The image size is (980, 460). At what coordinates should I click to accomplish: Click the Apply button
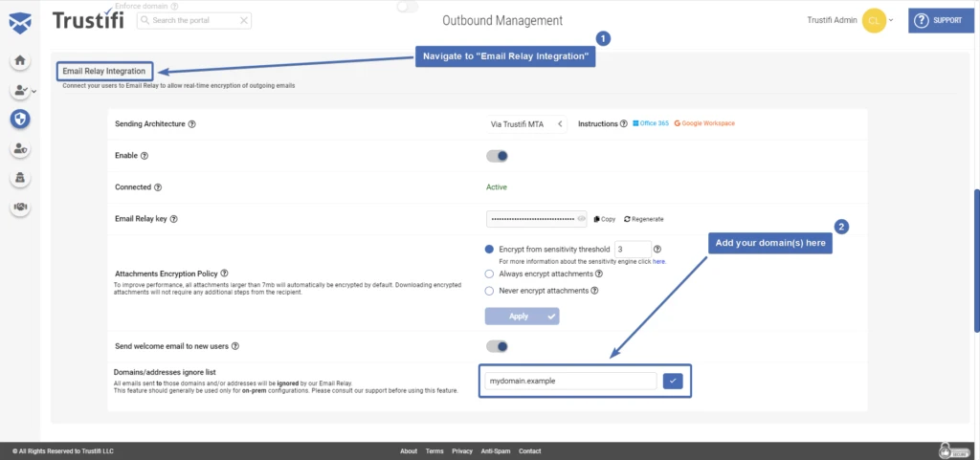point(522,316)
